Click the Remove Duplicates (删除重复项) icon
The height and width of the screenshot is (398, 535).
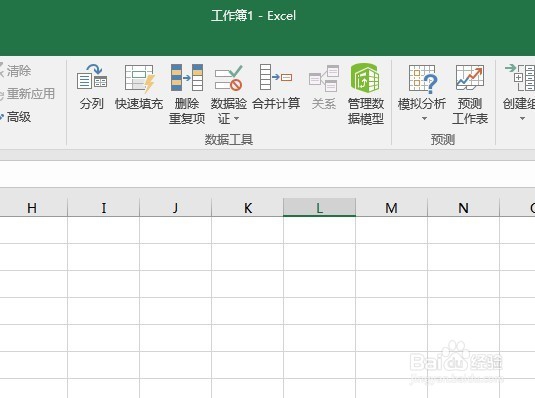click(x=187, y=78)
